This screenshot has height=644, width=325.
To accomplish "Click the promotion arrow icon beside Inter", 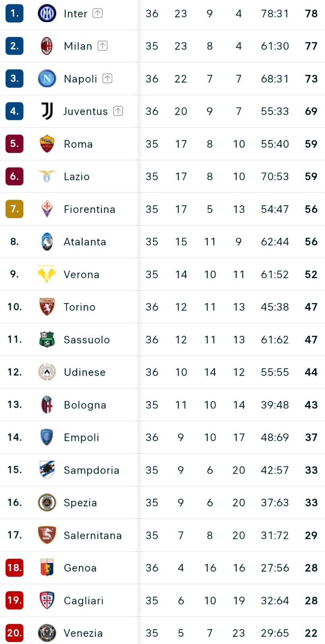I will [x=97, y=13].
